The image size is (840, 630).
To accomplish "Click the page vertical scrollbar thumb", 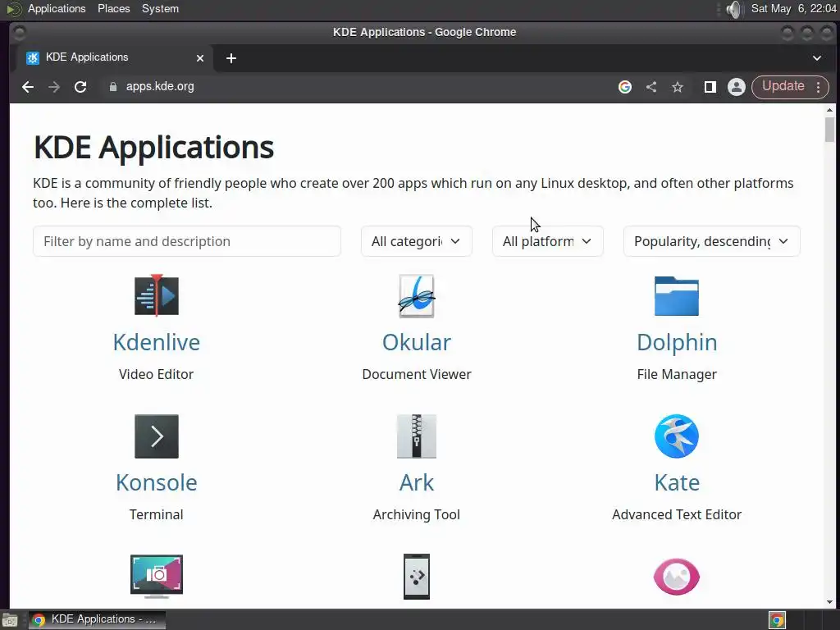I will (x=829, y=130).
